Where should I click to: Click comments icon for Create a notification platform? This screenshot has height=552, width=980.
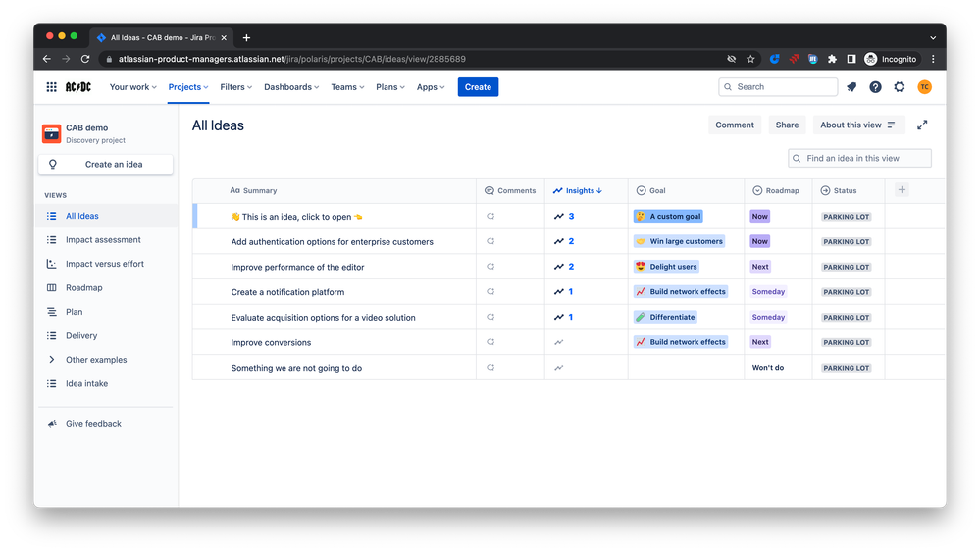point(490,291)
